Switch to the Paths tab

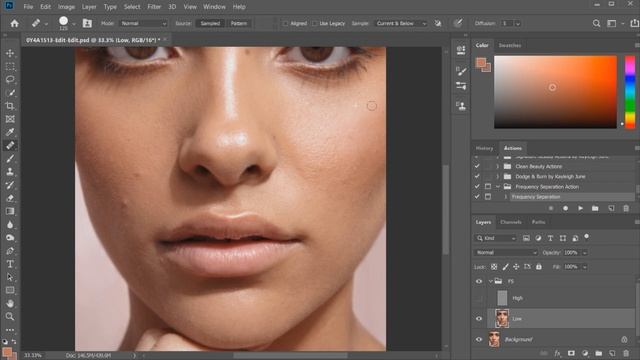(x=538, y=222)
